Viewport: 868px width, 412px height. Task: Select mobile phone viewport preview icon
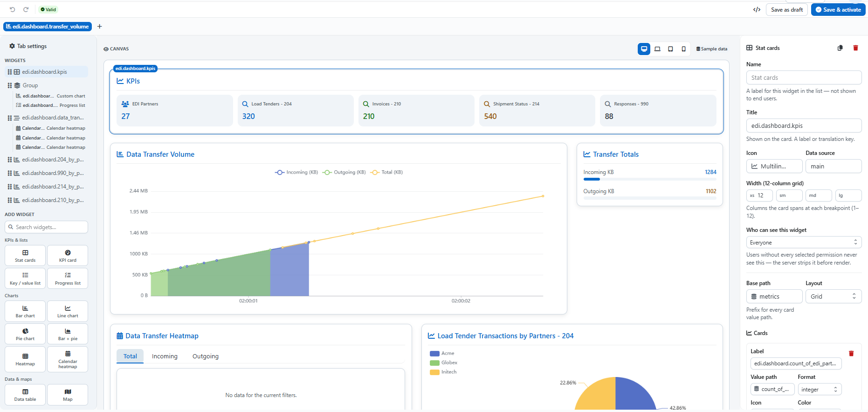tap(683, 49)
